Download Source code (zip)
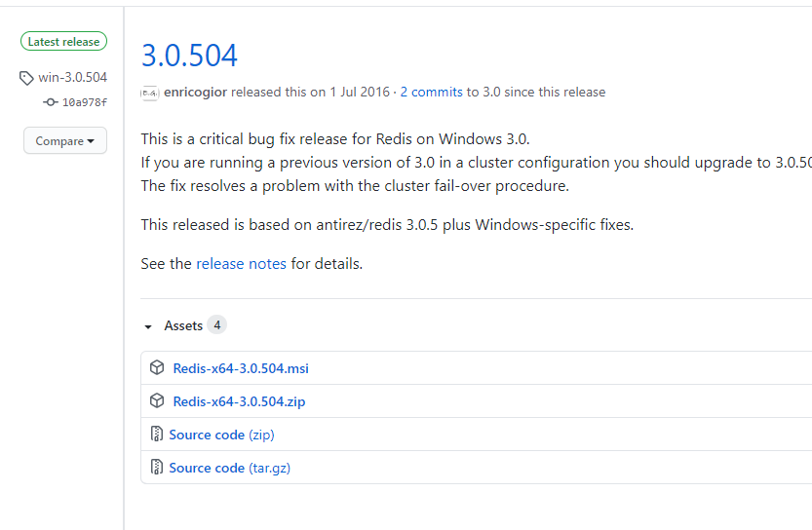This screenshot has height=530, width=812. pyautogui.click(x=221, y=435)
